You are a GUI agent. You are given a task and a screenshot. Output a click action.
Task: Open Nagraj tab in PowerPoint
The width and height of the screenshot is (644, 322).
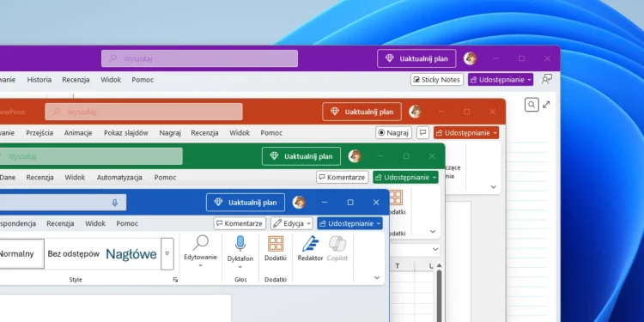pos(170,132)
